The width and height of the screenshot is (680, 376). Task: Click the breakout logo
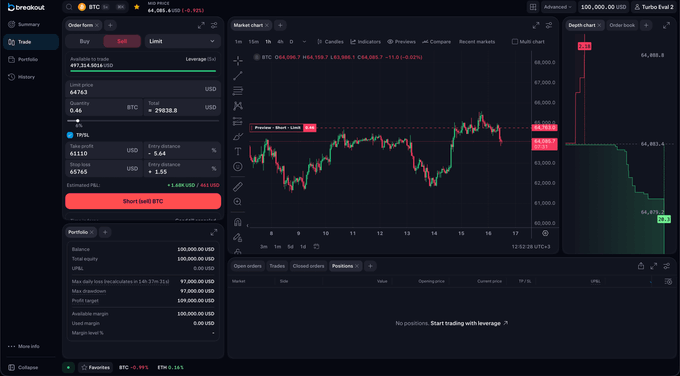26,7
